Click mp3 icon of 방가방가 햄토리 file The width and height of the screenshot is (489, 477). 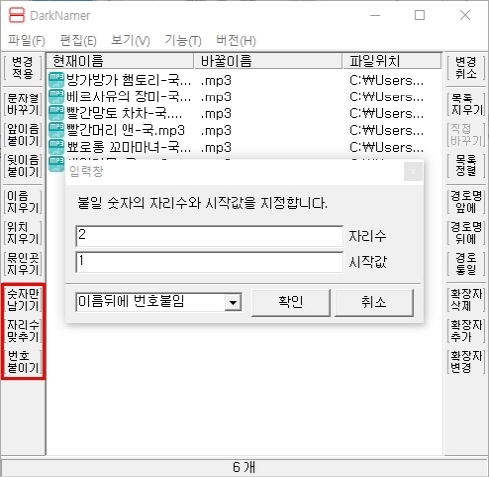[x=56, y=80]
